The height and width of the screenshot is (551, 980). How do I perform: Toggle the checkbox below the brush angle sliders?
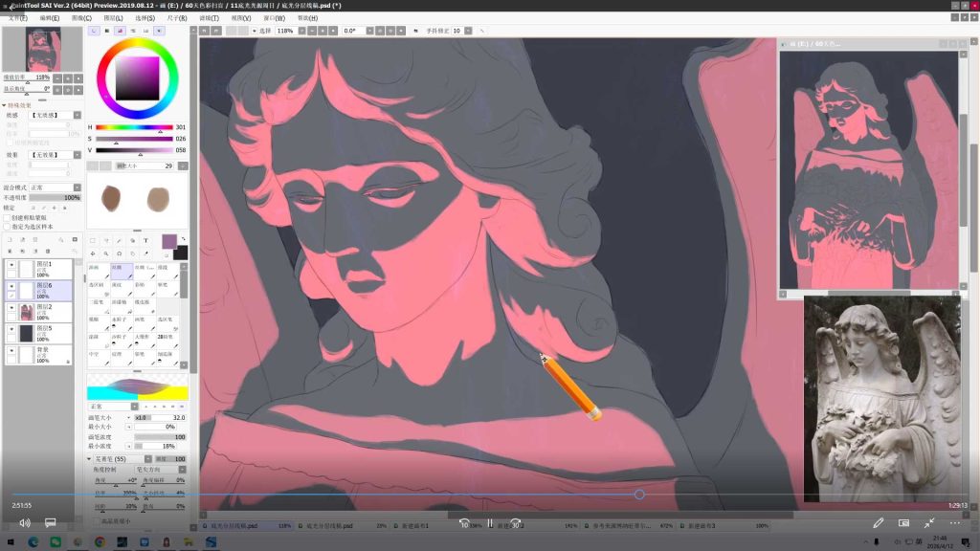[97, 520]
